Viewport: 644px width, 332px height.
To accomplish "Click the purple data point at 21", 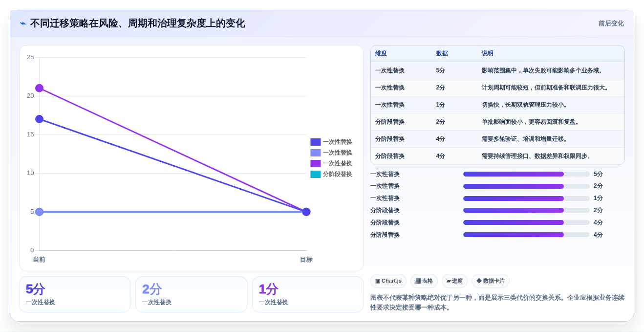I will [x=40, y=88].
